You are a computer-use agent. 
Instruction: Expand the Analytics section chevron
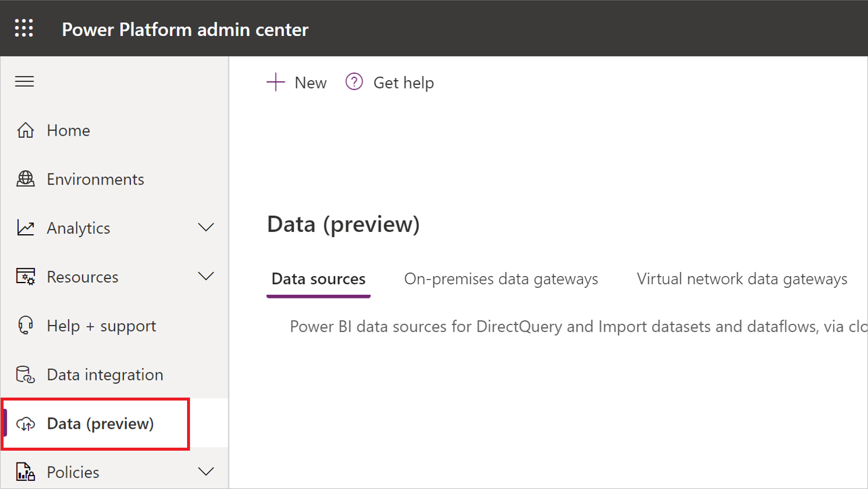pyautogui.click(x=206, y=228)
